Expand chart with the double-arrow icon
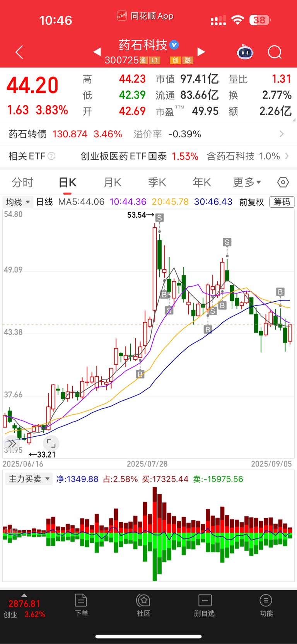This screenshot has height=644, width=297. pyautogui.click(x=12, y=443)
